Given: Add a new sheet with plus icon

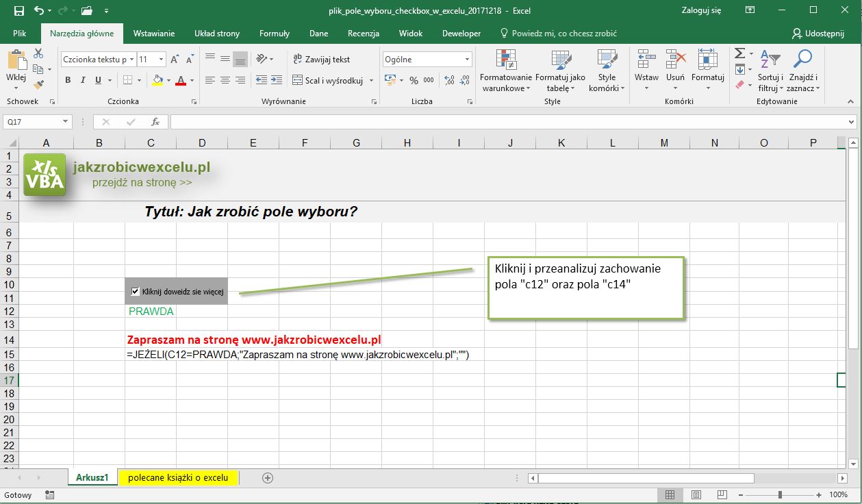Looking at the screenshot, I should click(x=268, y=478).
